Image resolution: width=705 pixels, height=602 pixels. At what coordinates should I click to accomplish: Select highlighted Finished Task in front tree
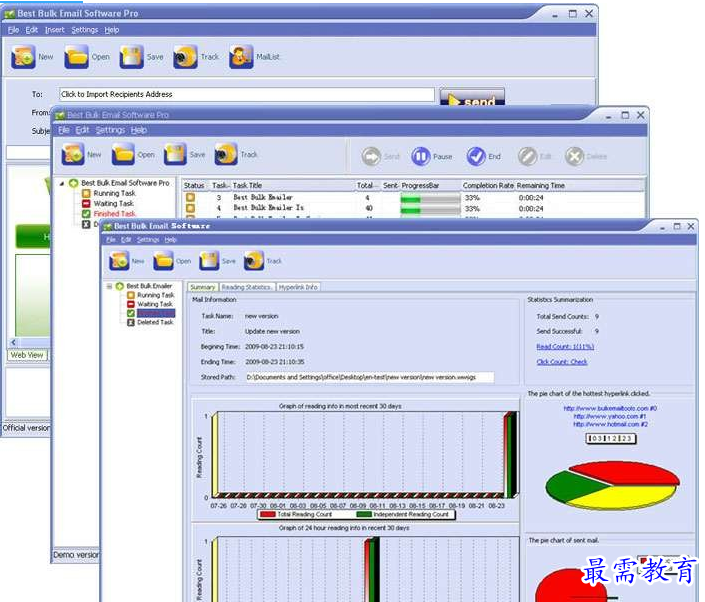156,313
